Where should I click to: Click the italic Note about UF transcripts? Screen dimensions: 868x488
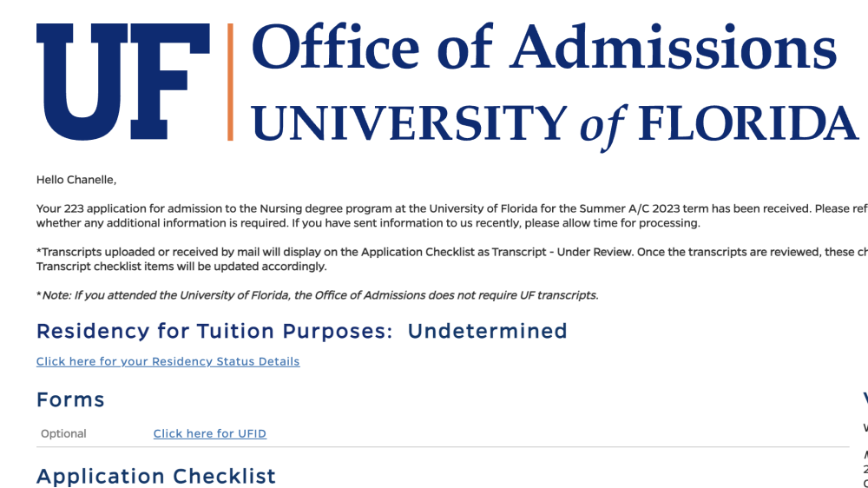317,295
